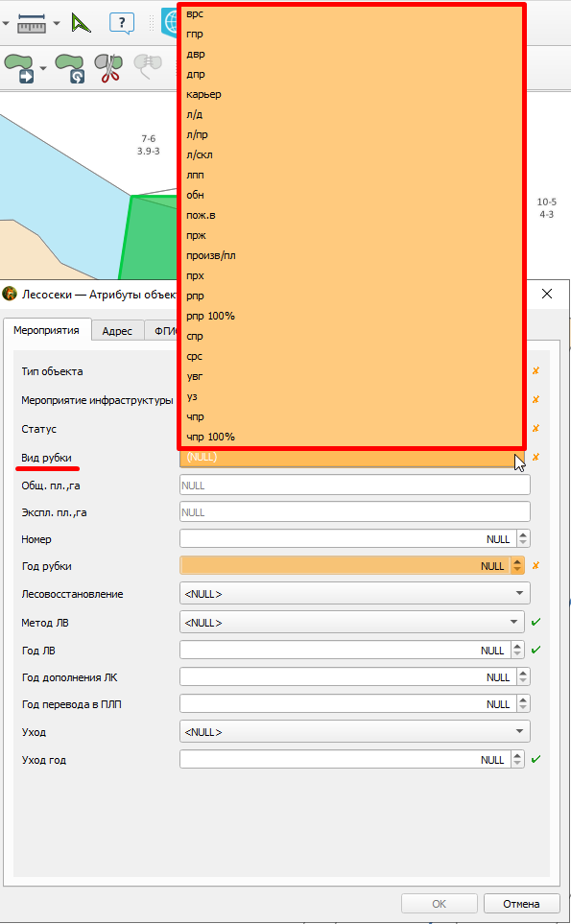Select the Move Feature tool
Viewport: 571px width, 924px height.
tap(19, 68)
